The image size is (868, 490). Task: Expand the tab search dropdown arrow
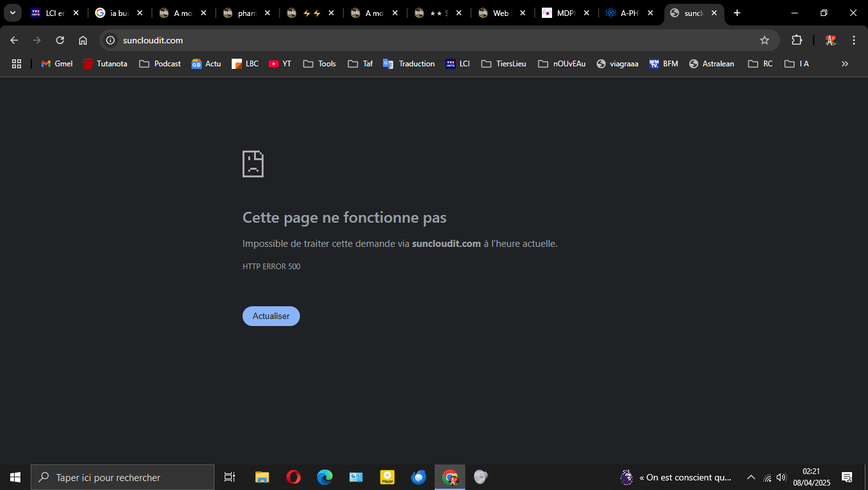(x=12, y=13)
